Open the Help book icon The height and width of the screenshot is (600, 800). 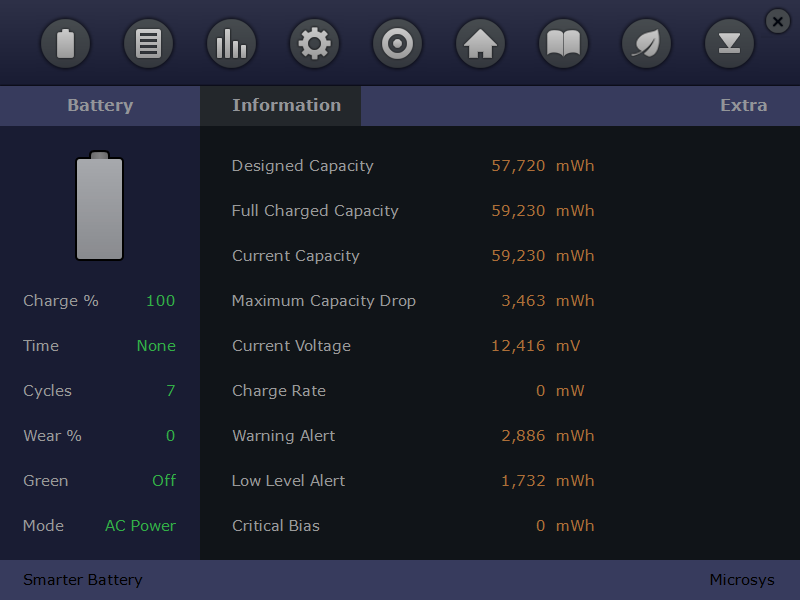click(x=563, y=43)
